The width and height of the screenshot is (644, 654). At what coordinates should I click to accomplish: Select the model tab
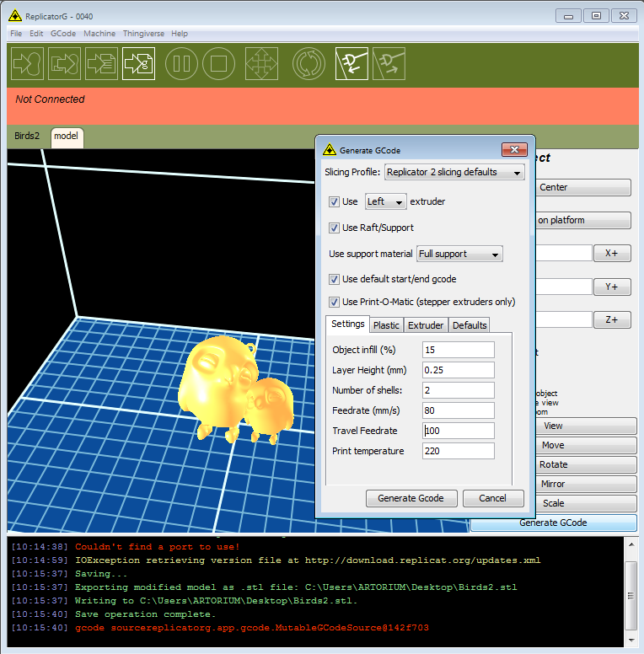point(67,137)
